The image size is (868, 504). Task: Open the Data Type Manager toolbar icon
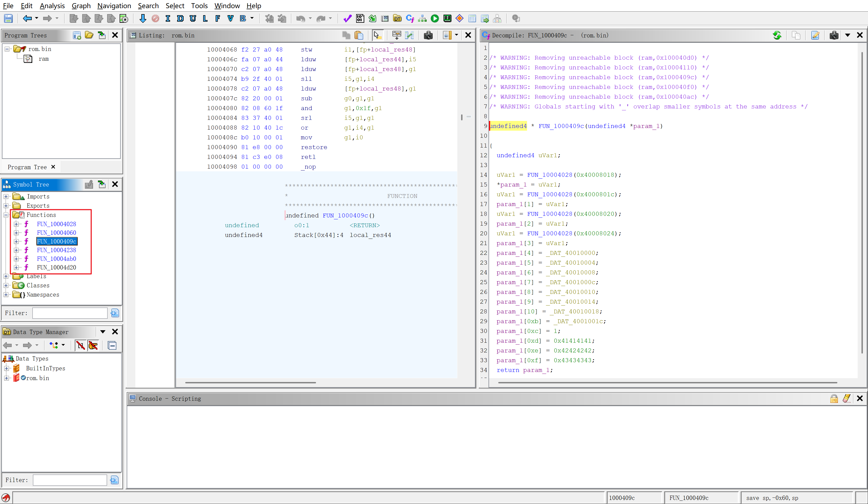coord(397,19)
